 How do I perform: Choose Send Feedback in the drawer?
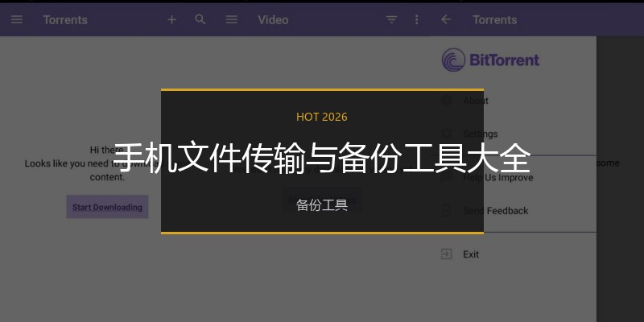(x=495, y=211)
